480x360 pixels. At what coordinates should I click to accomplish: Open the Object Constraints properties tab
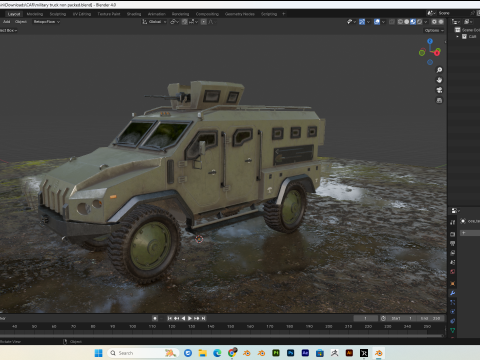[x=453, y=321]
